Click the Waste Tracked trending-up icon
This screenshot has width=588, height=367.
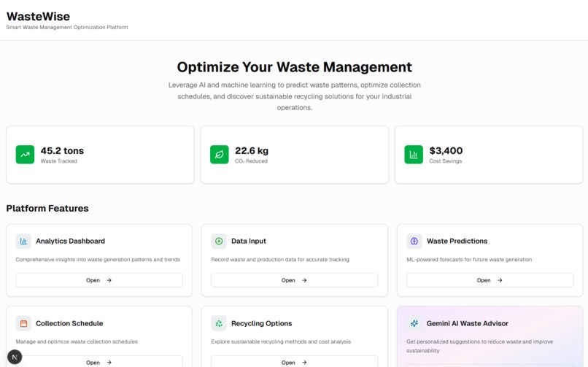(x=25, y=155)
